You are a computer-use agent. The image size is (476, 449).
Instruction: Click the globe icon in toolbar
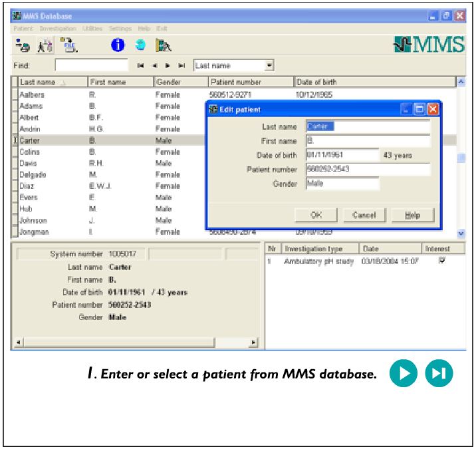[140, 46]
